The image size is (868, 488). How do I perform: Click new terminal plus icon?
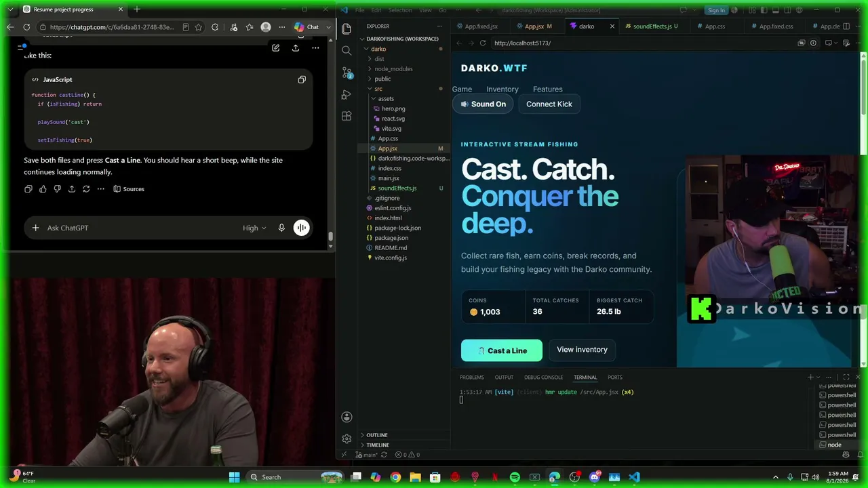point(810,377)
